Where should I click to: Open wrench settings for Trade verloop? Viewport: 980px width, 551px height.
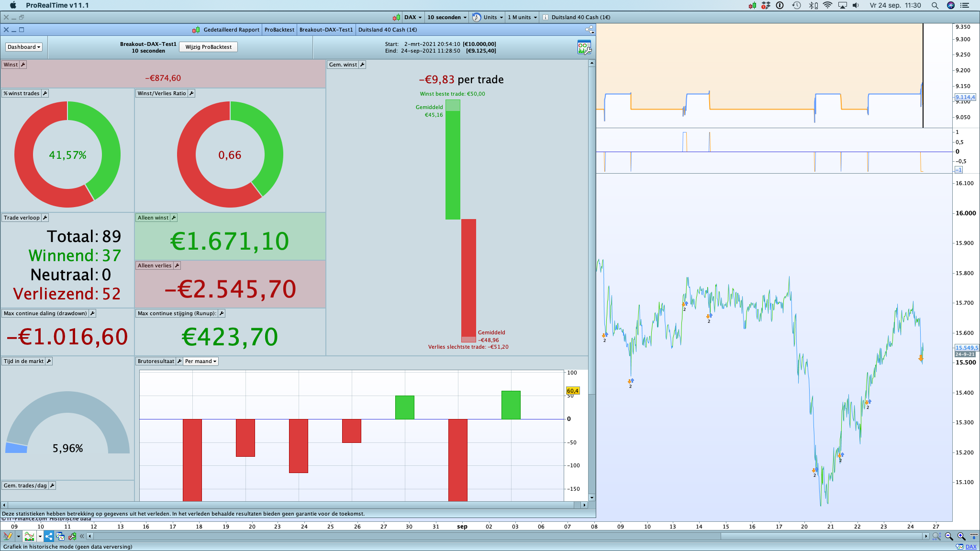pos(45,218)
